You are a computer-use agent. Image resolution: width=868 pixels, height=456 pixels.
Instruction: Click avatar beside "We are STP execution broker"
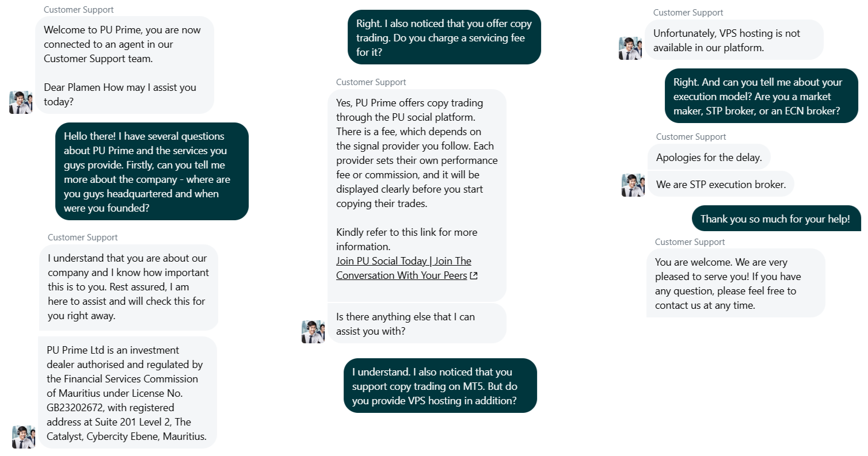[x=633, y=185]
